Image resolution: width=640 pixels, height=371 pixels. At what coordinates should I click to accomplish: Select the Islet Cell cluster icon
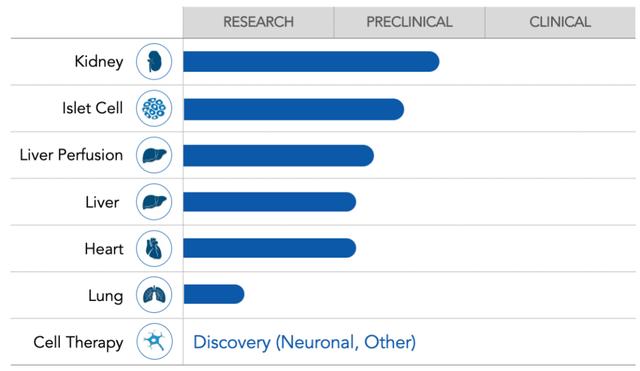[154, 109]
